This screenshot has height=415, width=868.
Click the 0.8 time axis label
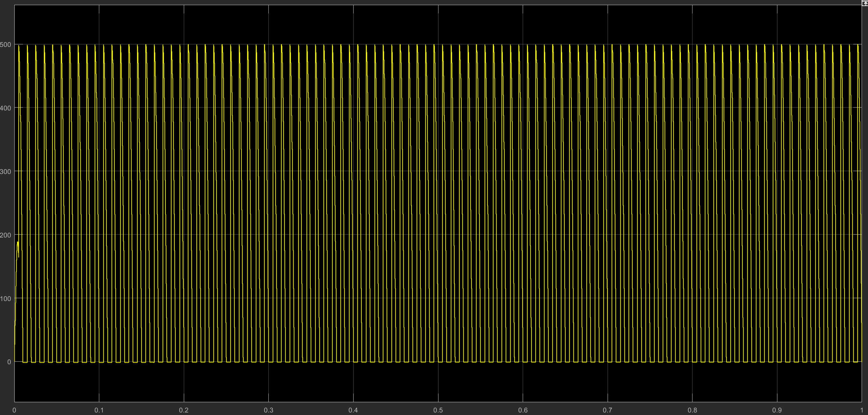692,410
